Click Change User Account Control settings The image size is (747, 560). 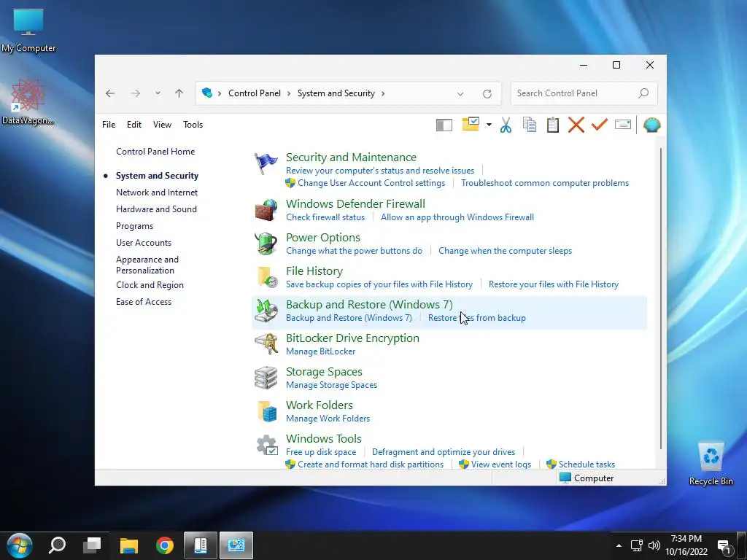point(371,183)
